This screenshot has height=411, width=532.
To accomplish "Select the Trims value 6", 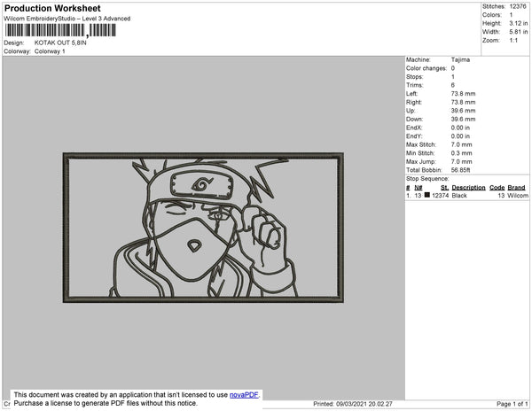I will [x=452, y=85].
